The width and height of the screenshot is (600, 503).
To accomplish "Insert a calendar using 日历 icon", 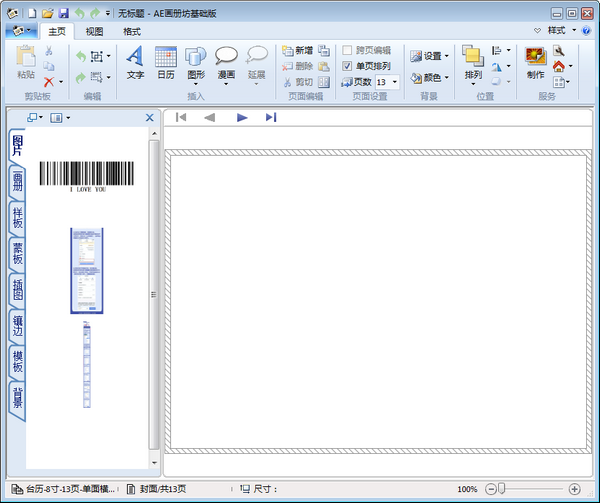I will [166, 64].
